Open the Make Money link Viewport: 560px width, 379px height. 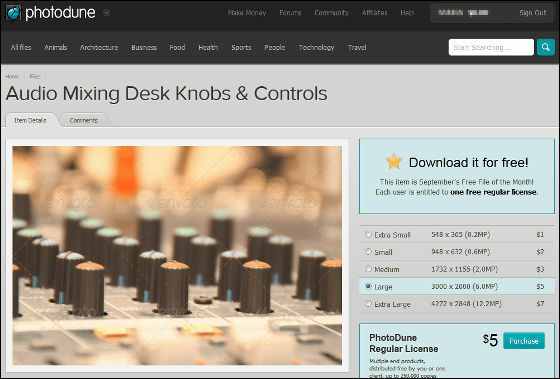click(247, 13)
